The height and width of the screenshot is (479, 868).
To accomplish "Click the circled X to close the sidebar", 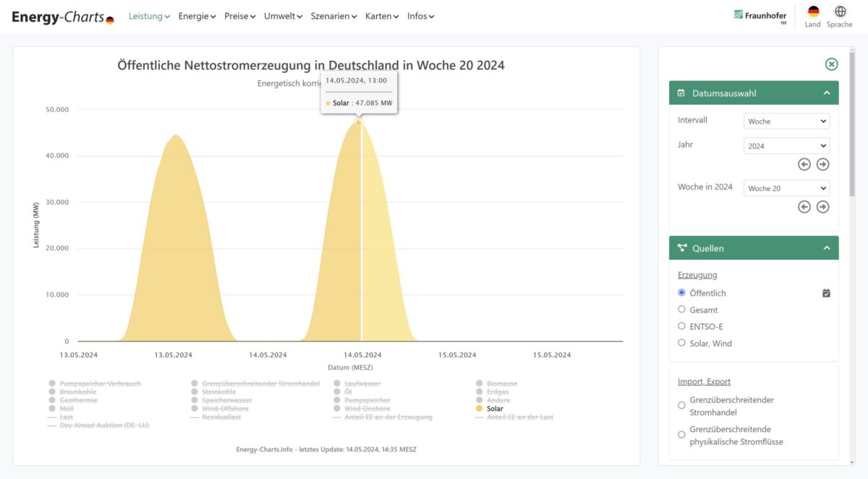I will click(832, 64).
